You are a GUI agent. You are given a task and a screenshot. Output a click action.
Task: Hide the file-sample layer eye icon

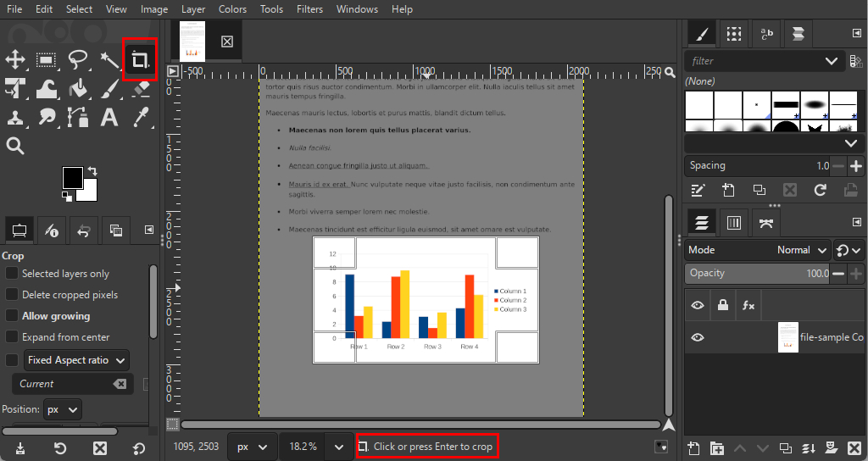point(698,337)
